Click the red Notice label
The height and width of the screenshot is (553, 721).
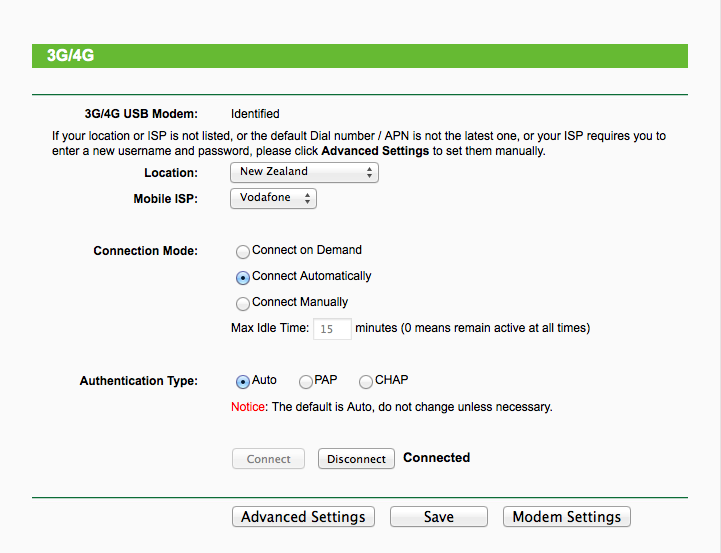click(x=249, y=407)
